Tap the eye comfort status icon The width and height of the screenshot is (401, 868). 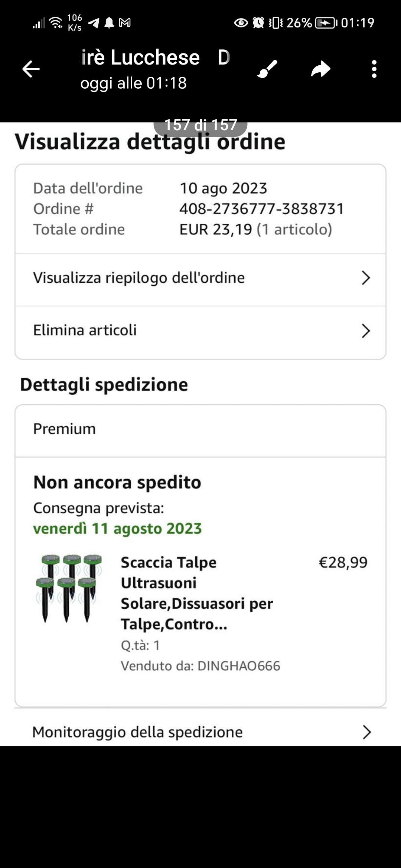[241, 23]
